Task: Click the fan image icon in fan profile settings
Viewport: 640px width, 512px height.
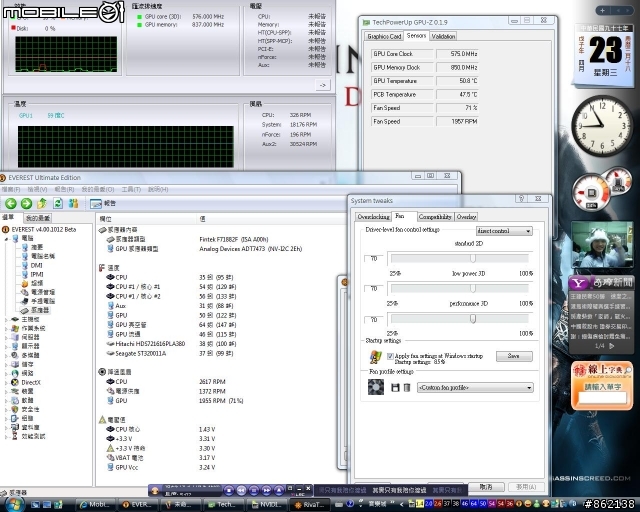Action: (x=376, y=387)
